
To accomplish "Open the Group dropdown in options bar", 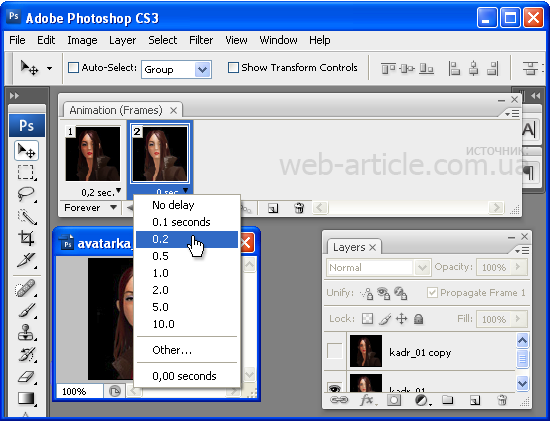I will click(176, 69).
